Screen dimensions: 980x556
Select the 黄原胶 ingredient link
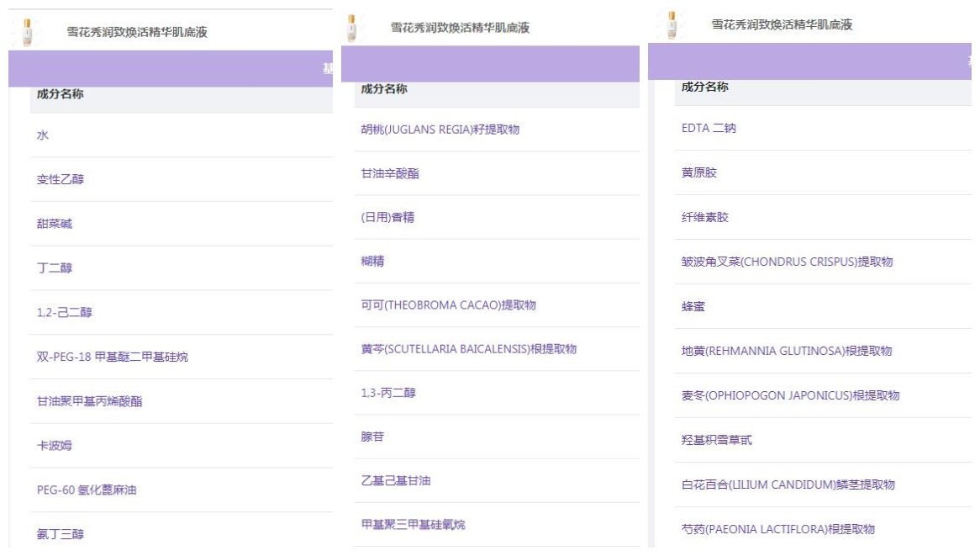698,172
